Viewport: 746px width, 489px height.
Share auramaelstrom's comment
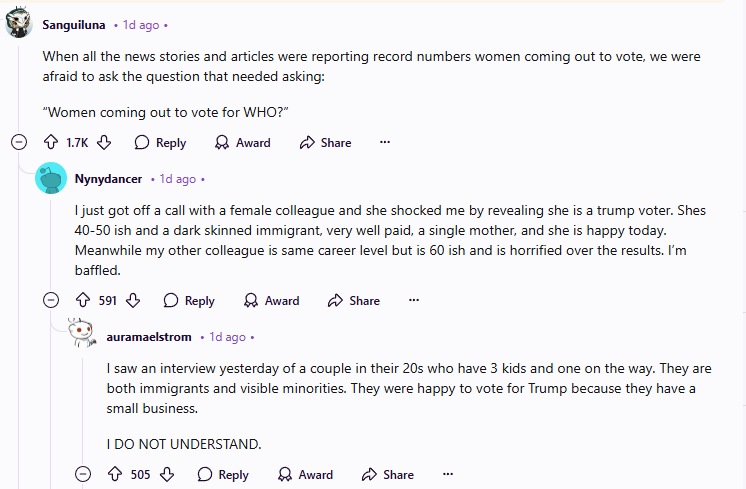click(x=387, y=474)
